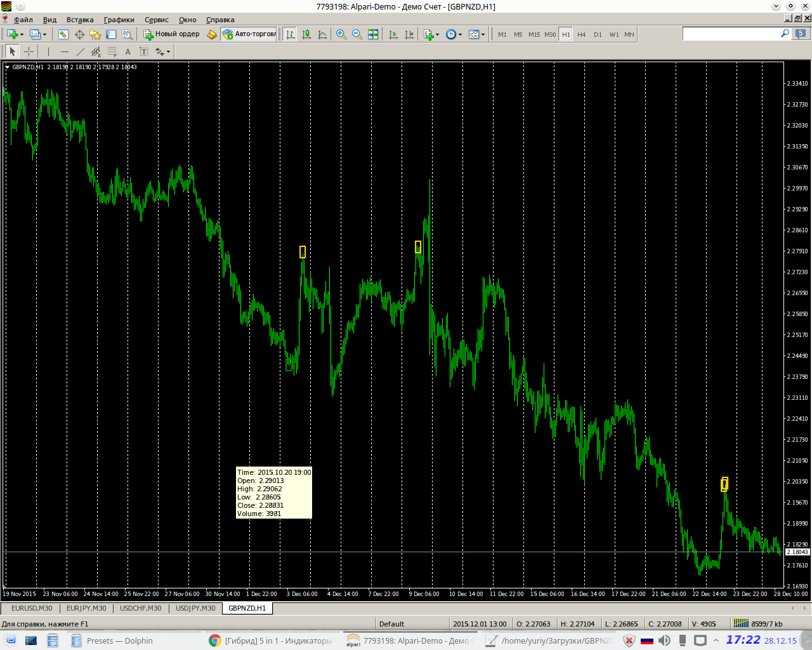Image resolution: width=812 pixels, height=650 pixels.
Task: Draw a Vertical Line tool
Action: point(48,51)
